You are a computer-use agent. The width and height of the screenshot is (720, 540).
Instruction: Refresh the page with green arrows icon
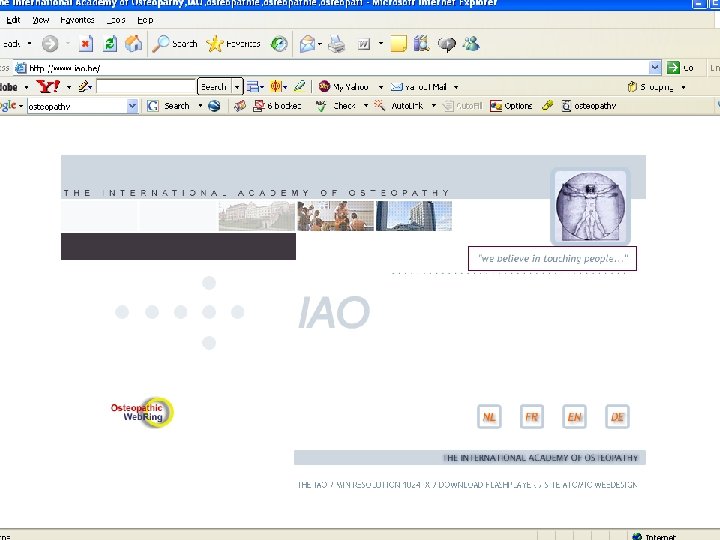pyautogui.click(x=110, y=44)
